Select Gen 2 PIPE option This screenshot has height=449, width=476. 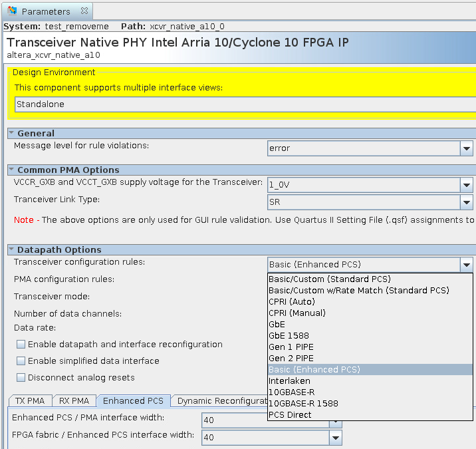[x=370, y=358]
